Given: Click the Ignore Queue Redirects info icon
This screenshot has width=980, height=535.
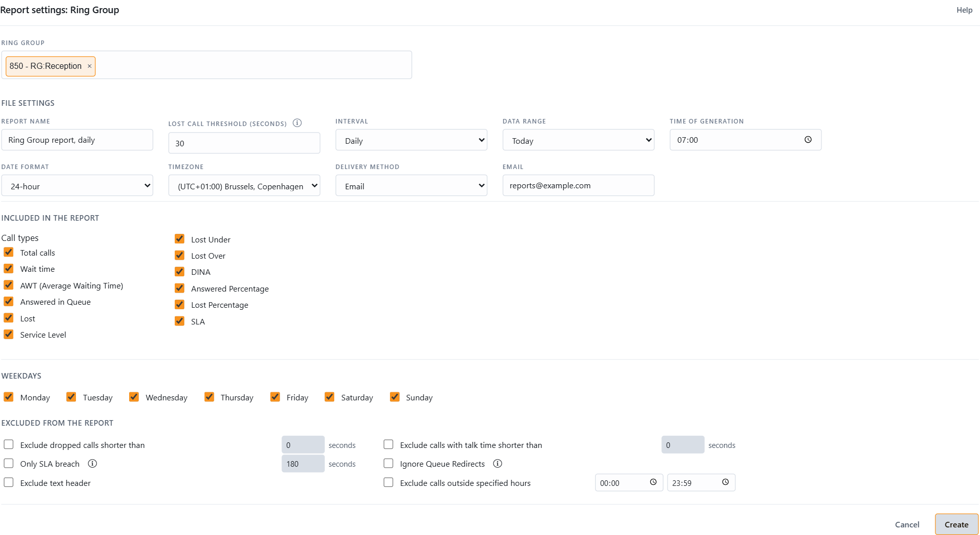Looking at the screenshot, I should pyautogui.click(x=497, y=464).
